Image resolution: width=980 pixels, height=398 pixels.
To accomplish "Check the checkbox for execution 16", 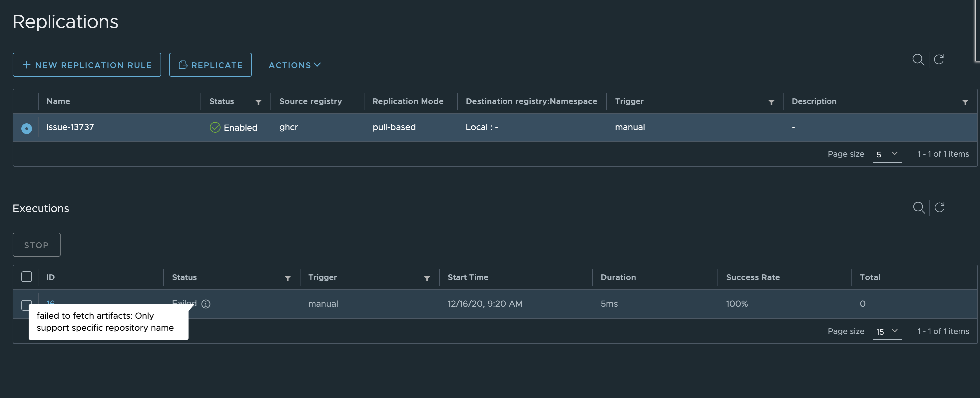I will point(27,305).
